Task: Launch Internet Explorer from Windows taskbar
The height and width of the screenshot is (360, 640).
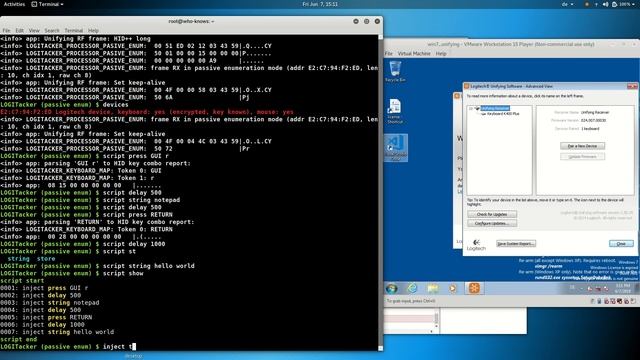Action: click(412, 289)
